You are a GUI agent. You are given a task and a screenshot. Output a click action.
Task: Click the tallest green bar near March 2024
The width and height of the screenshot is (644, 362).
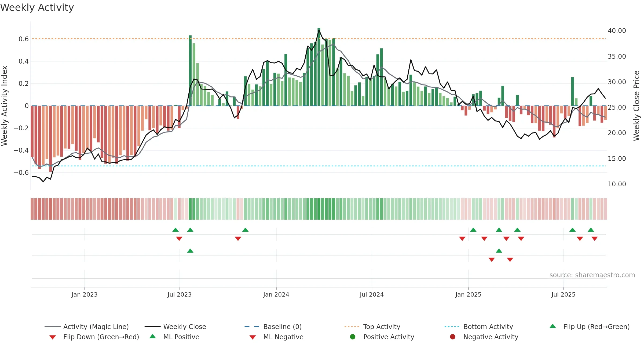point(319,67)
